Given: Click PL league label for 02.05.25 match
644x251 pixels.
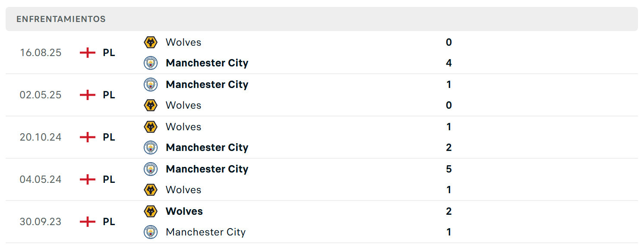Looking at the screenshot, I should 109,95.
